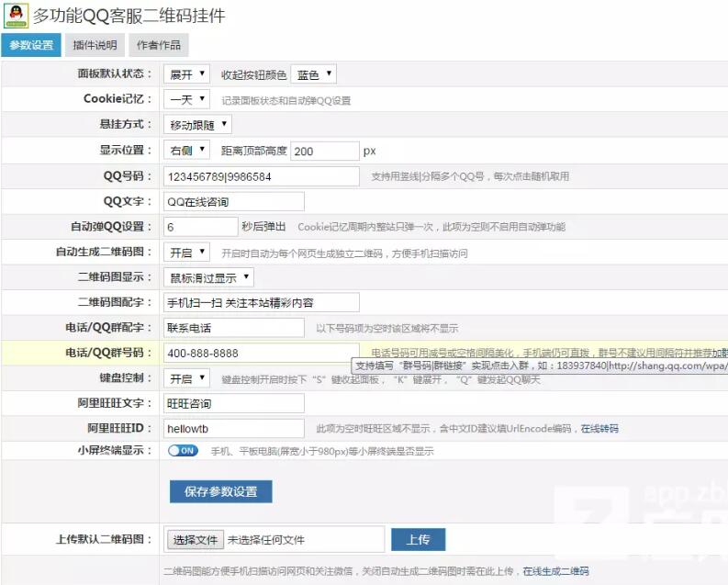This screenshot has width=728, height=585.
Task: Click the QQ号码 input field
Action: pos(262,176)
